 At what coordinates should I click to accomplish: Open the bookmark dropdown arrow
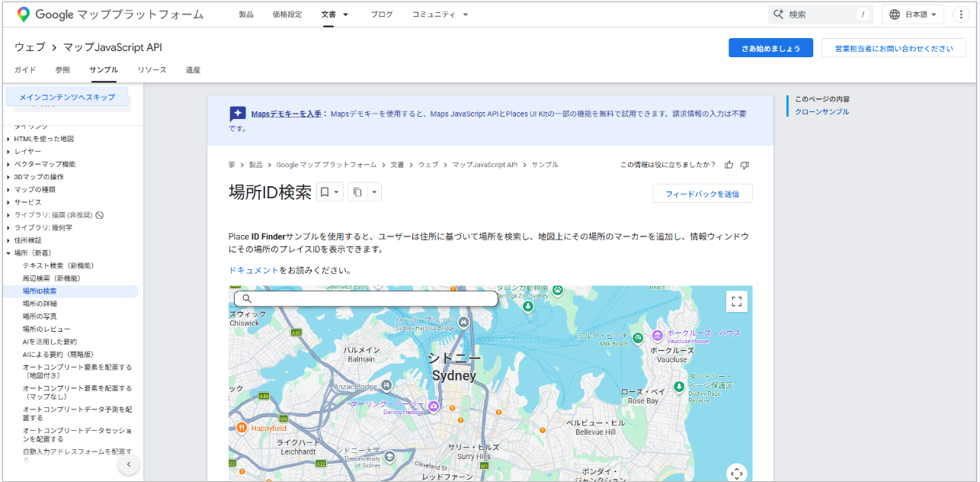(337, 192)
